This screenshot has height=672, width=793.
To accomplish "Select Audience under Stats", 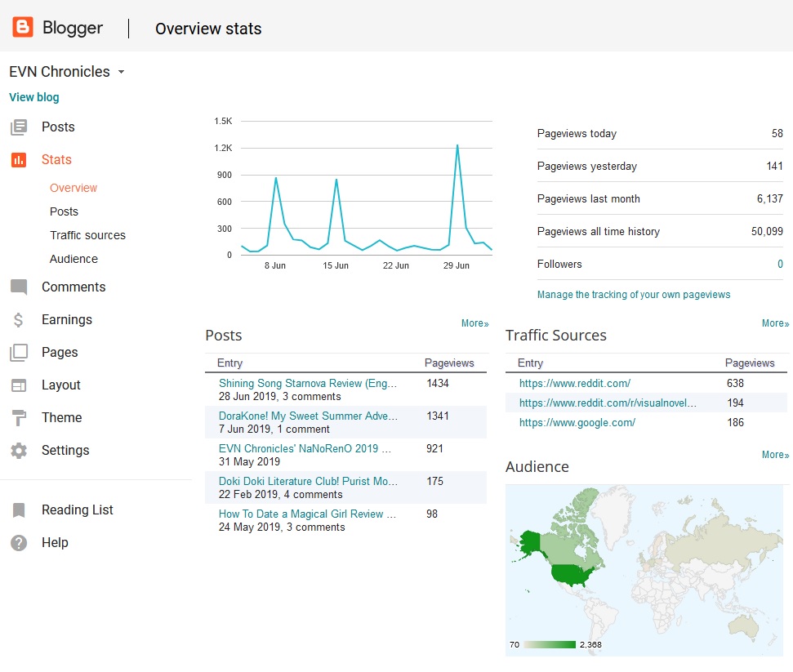I will point(74,259).
